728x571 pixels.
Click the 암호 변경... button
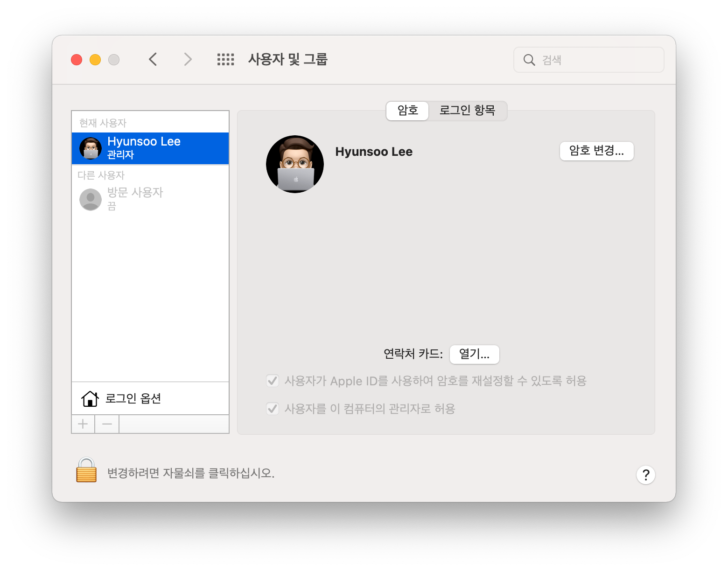(597, 151)
